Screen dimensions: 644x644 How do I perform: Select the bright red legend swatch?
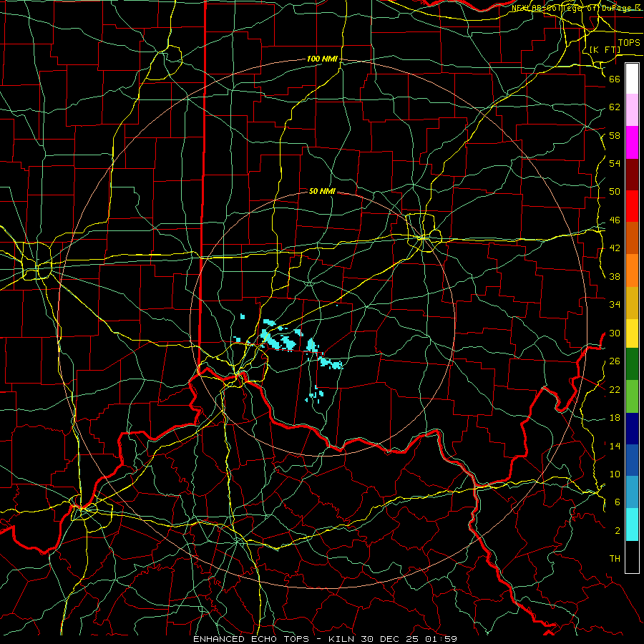(x=632, y=206)
